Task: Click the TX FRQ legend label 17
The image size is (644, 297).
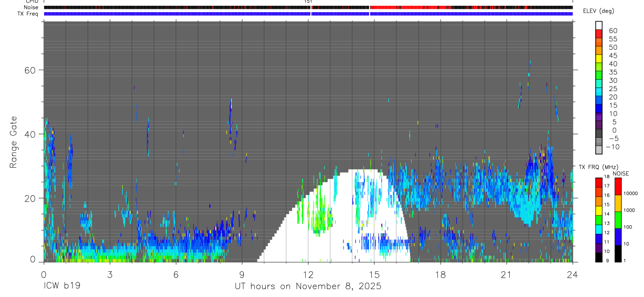Action: [x=608, y=186]
